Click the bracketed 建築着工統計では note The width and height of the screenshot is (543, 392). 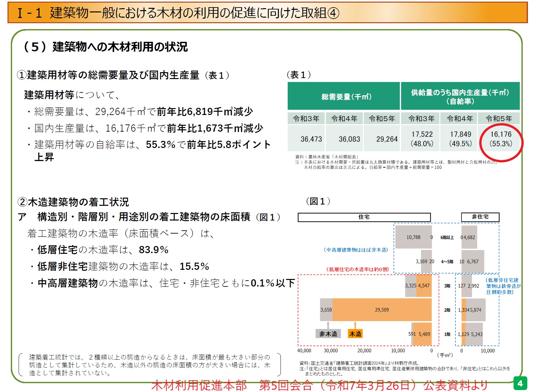150,365
